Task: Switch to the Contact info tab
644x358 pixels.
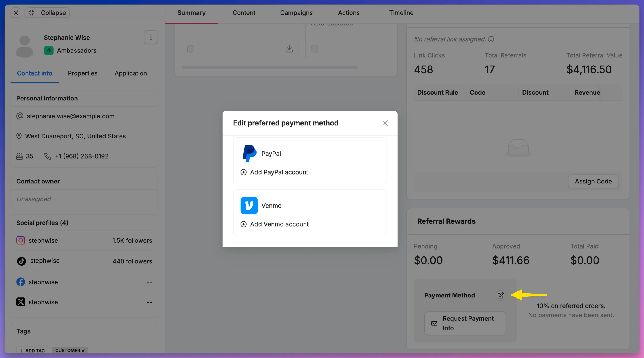Action: [35, 73]
